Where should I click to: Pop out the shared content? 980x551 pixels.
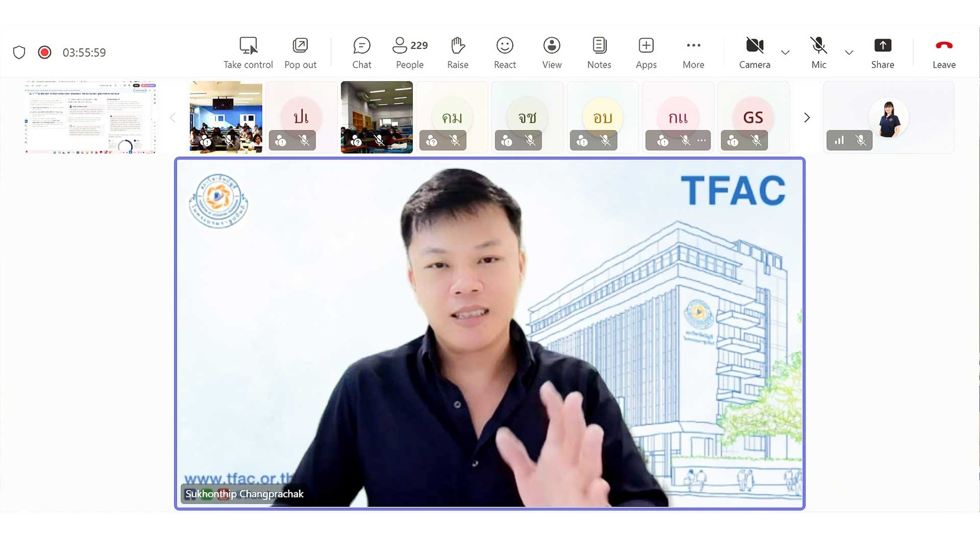tap(300, 53)
